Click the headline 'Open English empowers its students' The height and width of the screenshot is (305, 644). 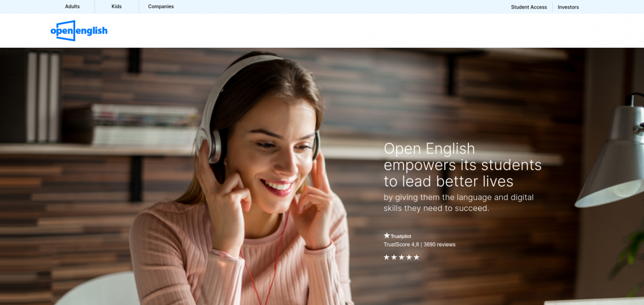click(x=462, y=165)
